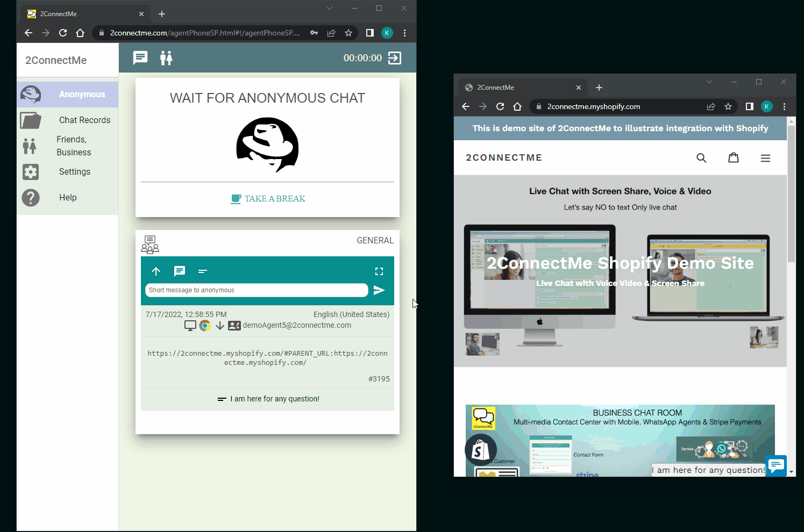Click TAKE A BREAK
Image resolution: width=804 pixels, height=532 pixels.
tap(268, 199)
